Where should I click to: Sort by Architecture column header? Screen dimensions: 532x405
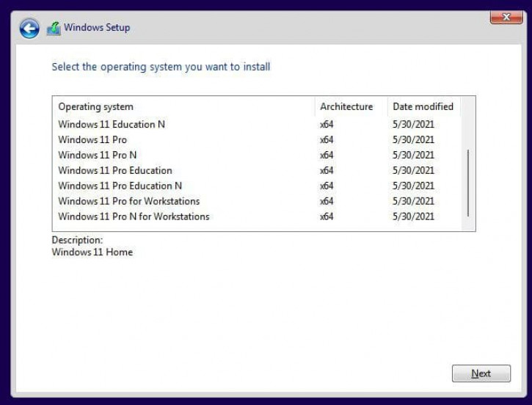point(351,107)
